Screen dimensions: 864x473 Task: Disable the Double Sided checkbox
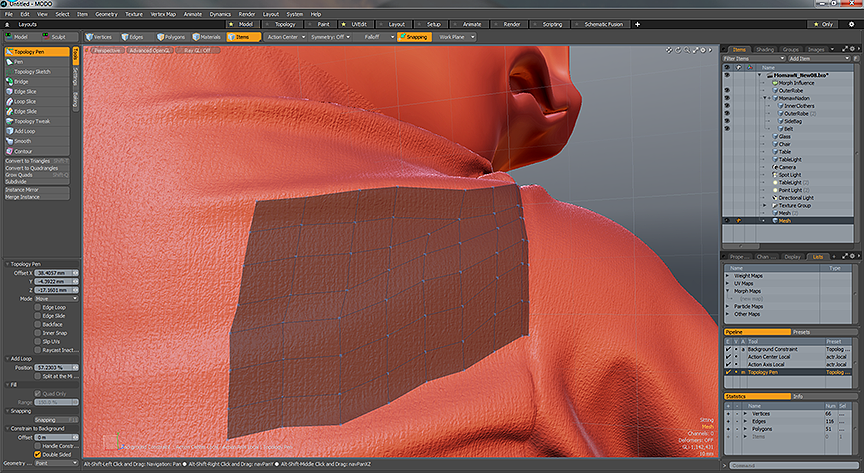click(x=38, y=455)
